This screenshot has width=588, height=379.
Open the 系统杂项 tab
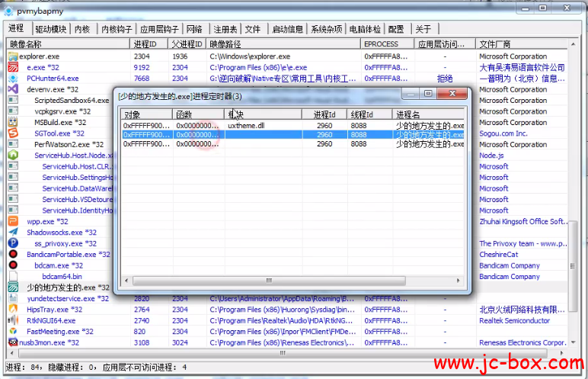point(326,29)
